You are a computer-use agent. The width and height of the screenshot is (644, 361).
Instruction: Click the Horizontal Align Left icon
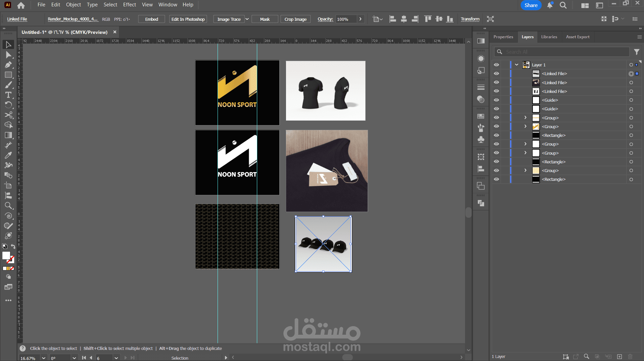point(393,19)
